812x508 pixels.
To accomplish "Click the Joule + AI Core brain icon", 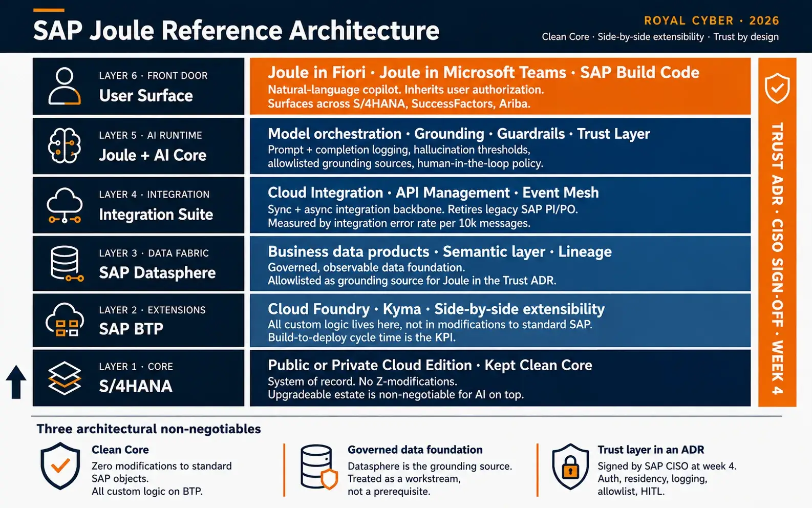I will coord(65,145).
